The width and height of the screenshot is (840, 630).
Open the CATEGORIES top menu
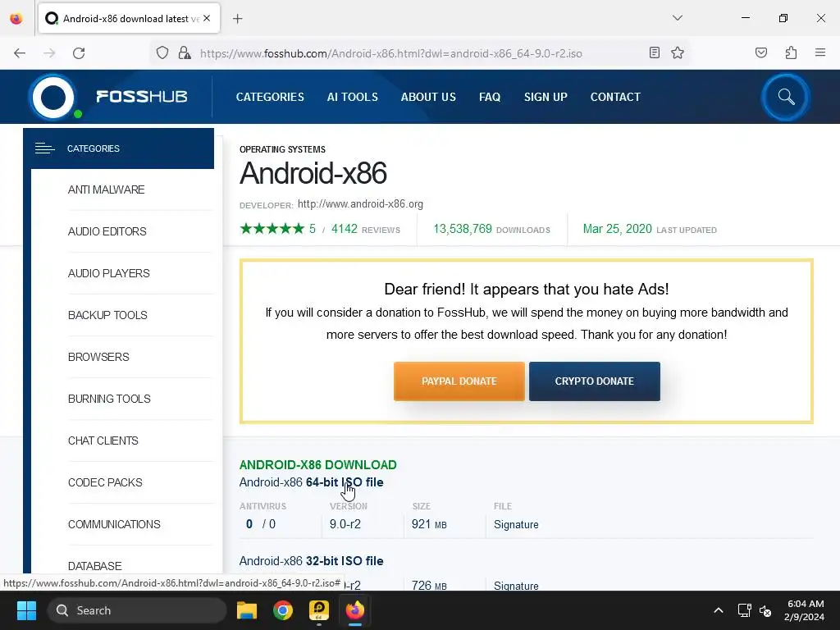270,97
